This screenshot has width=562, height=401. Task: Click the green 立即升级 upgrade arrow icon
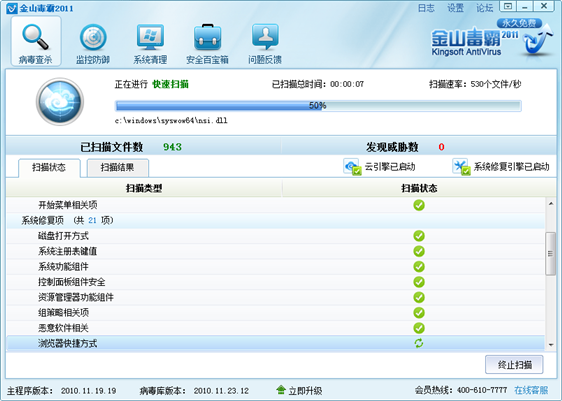(281, 390)
